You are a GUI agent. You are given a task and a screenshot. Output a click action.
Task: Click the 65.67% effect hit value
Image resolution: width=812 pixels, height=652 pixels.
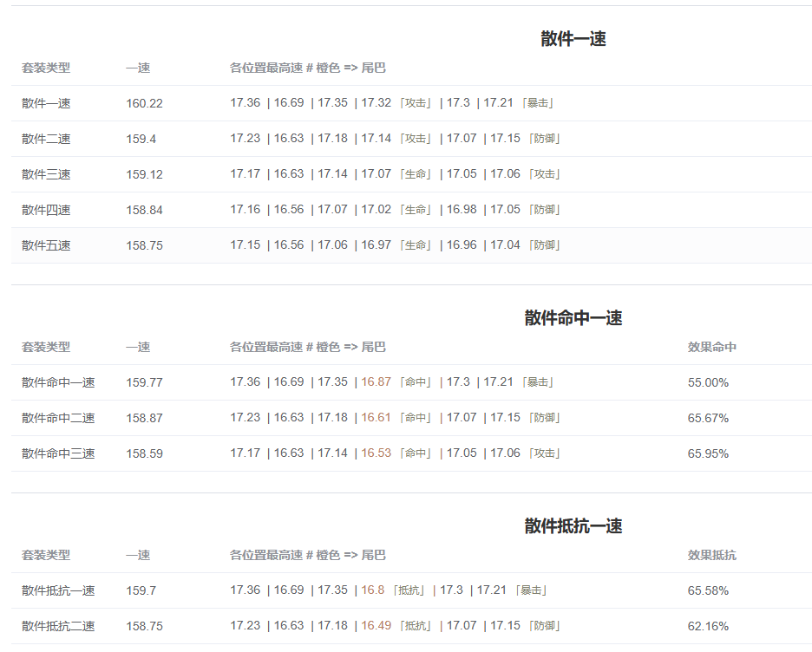tap(708, 418)
